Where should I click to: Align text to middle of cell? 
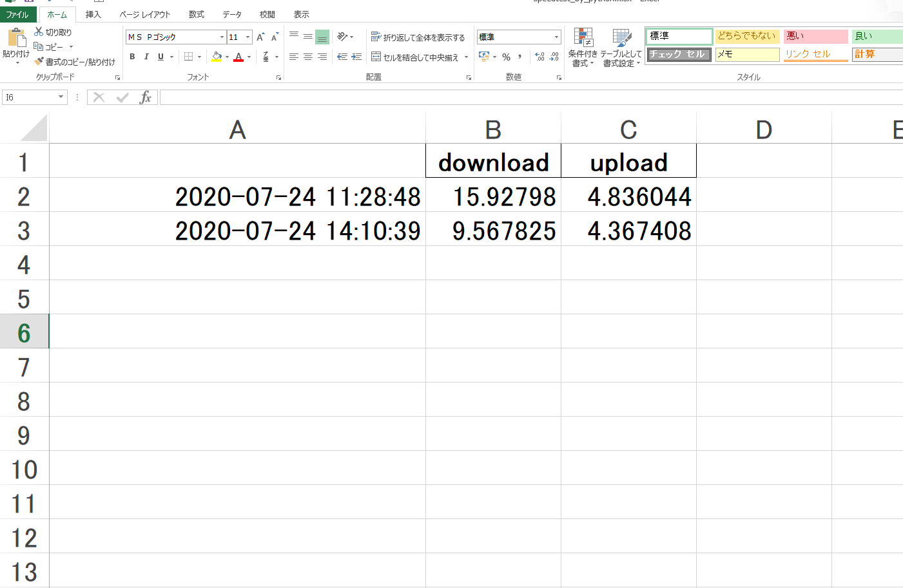pyautogui.click(x=308, y=37)
